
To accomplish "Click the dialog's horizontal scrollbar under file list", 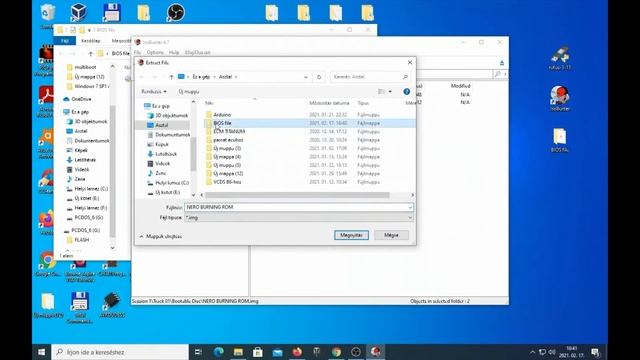I will pyautogui.click(x=297, y=195).
